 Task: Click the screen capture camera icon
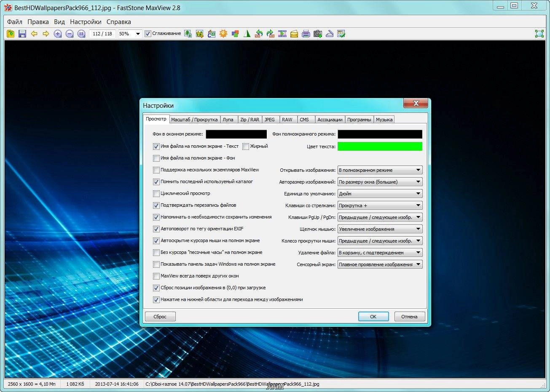(318, 34)
